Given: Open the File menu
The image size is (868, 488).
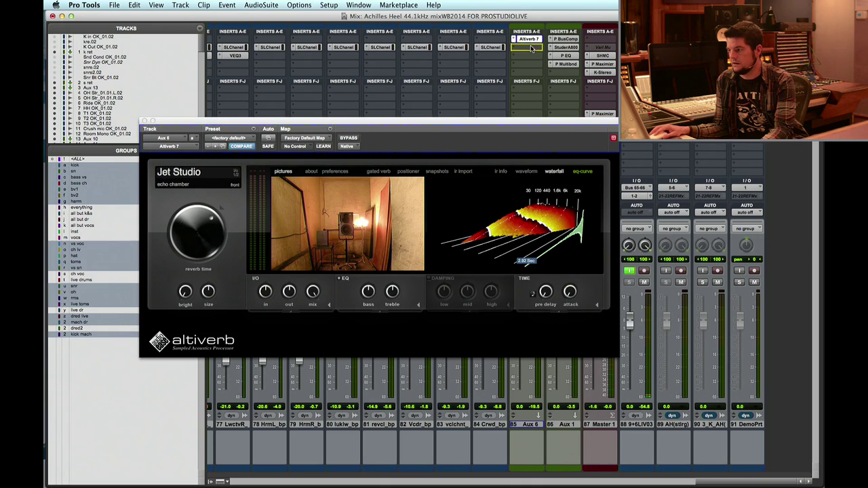Looking at the screenshot, I should pos(115,5).
